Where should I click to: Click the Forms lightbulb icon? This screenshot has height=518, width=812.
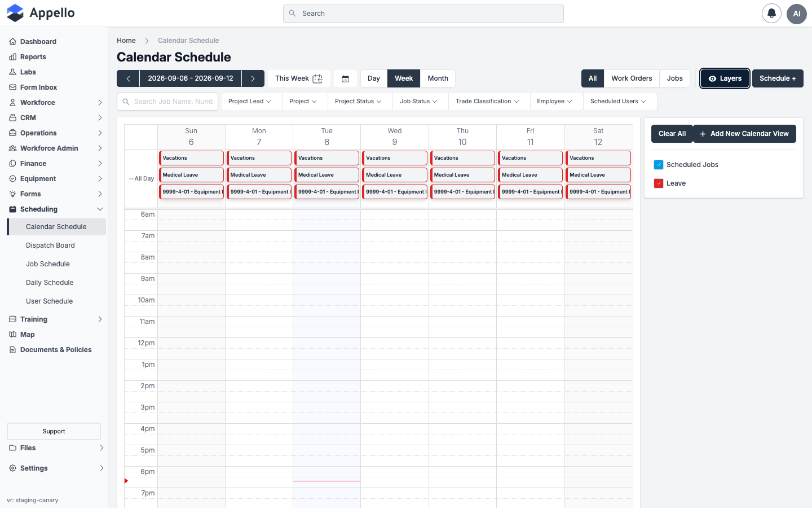pos(12,194)
